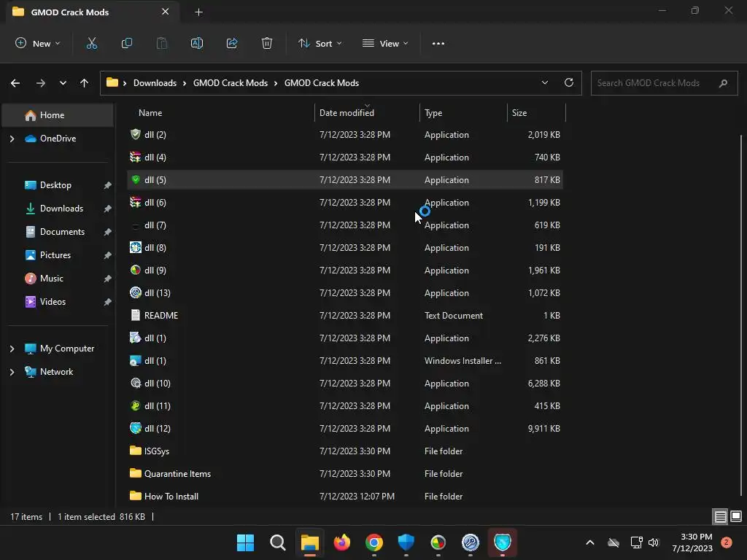Select the dll (12) file icon

coord(135,428)
